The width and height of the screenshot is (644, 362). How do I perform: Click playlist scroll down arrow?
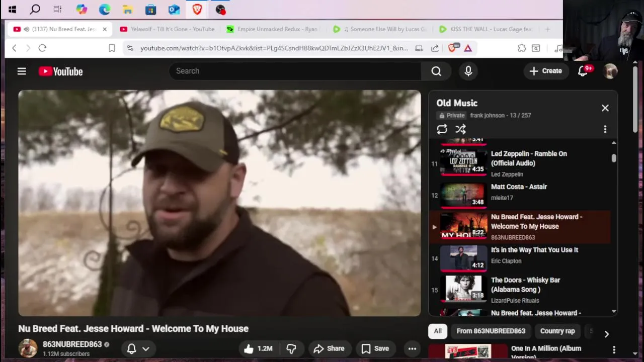pos(614,311)
